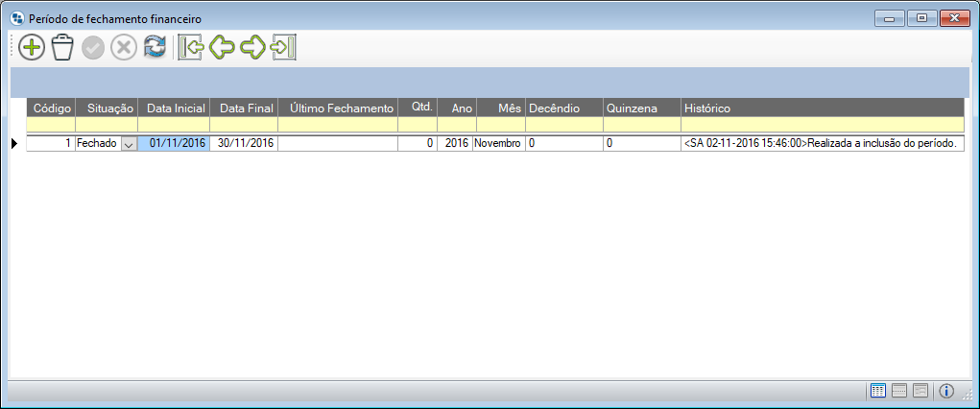The height and width of the screenshot is (409, 980).
Task: Sort by the Código column header
Action: 53,108
